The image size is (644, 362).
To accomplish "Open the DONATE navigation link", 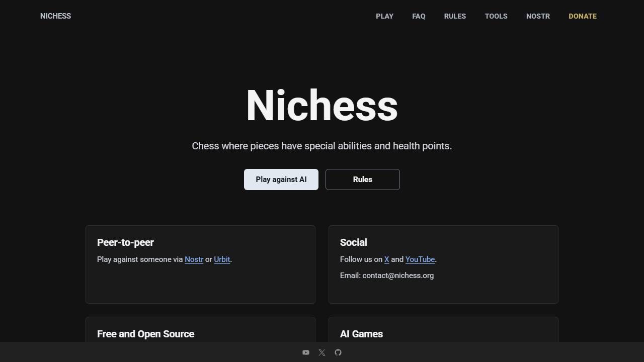I will point(583,16).
